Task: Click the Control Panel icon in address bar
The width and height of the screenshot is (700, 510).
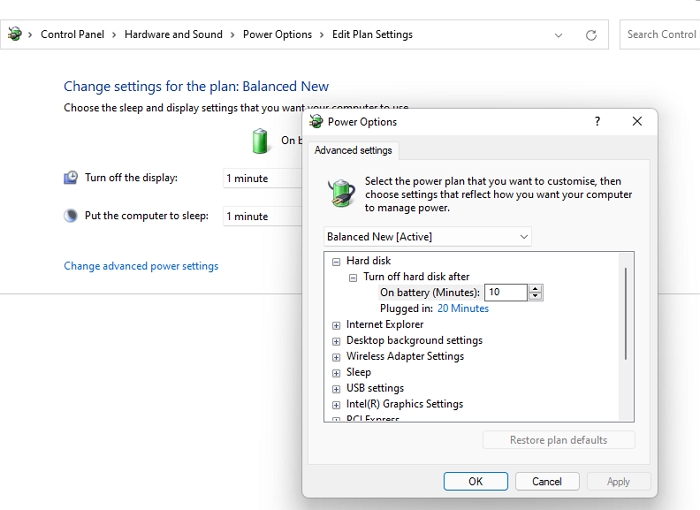Action: point(15,34)
